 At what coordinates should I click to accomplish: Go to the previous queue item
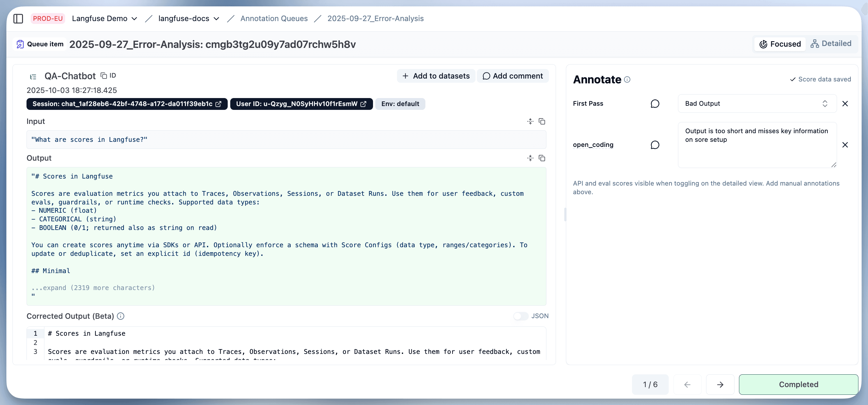(x=687, y=385)
